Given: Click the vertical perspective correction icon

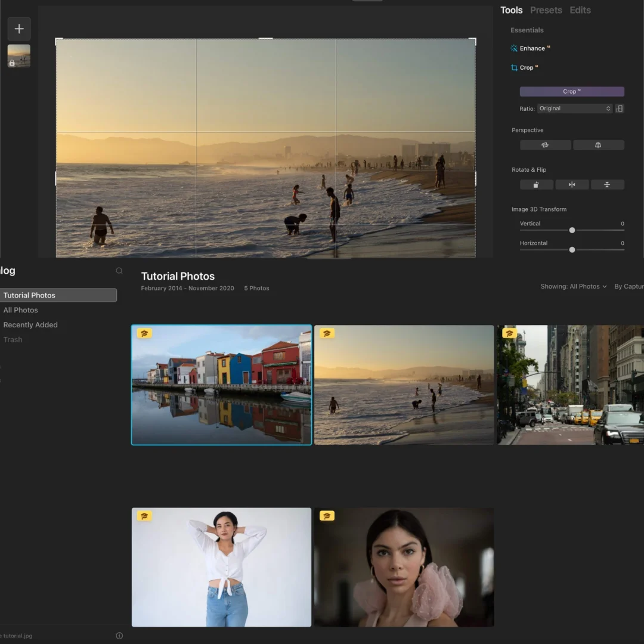Looking at the screenshot, I should pos(598,145).
